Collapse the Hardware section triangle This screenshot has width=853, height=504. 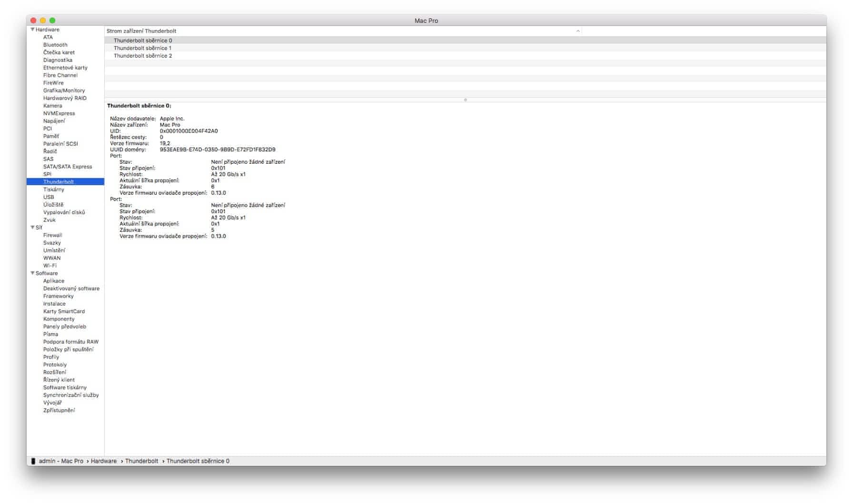coord(32,30)
